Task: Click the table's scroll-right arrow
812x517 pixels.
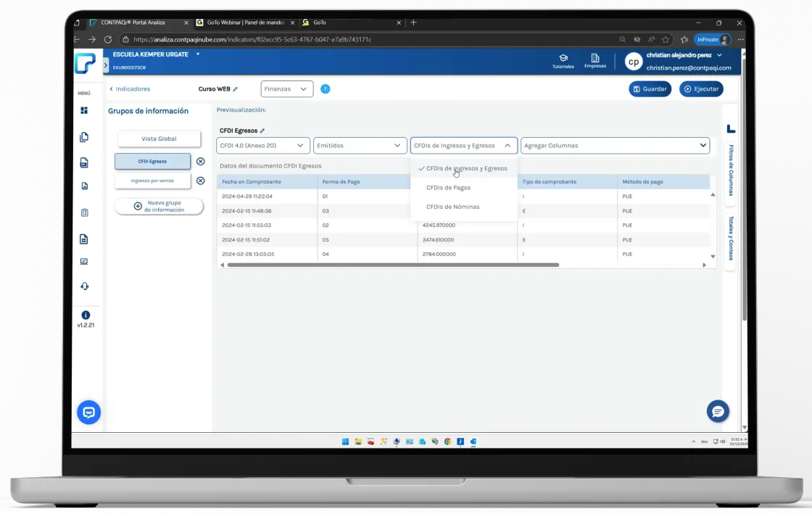Action: pyautogui.click(x=704, y=265)
